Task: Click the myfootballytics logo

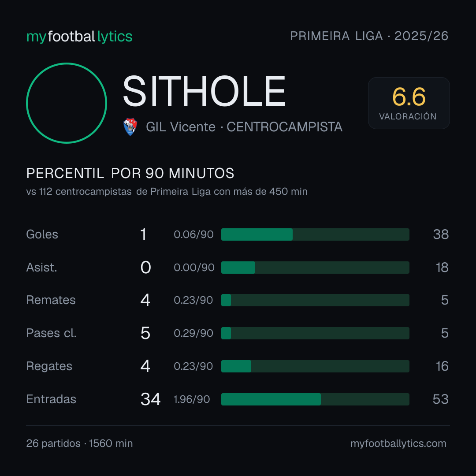Action: (x=79, y=37)
